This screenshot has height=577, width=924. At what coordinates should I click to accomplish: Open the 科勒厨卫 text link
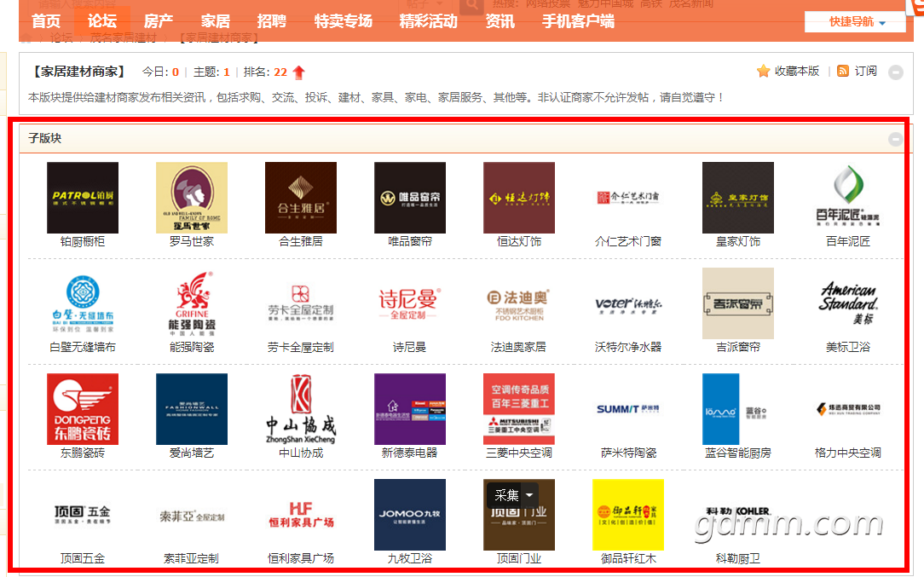pyautogui.click(x=738, y=559)
